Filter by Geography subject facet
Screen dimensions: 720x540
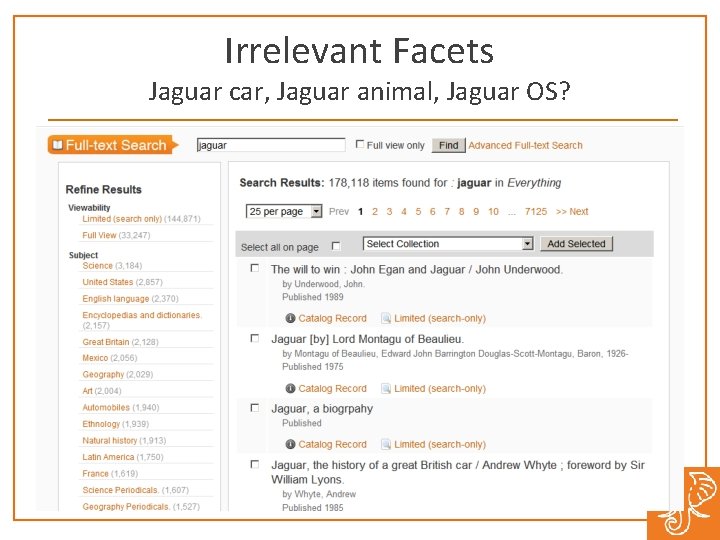103,375
